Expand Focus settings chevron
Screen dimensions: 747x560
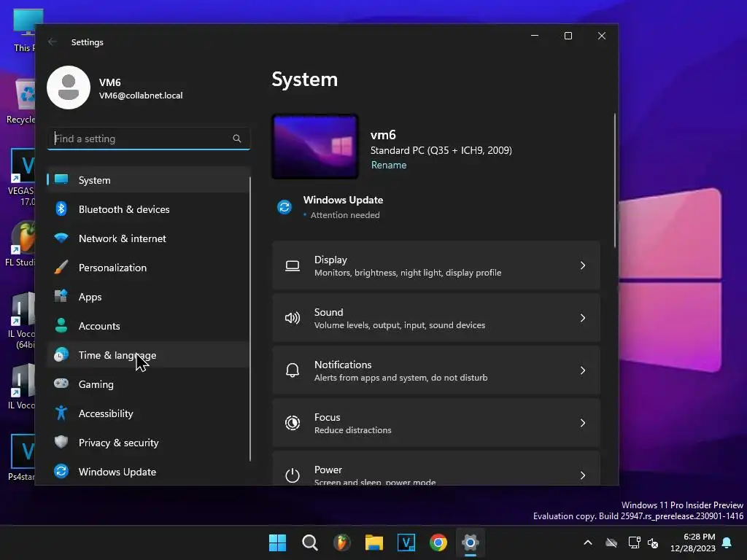(583, 423)
